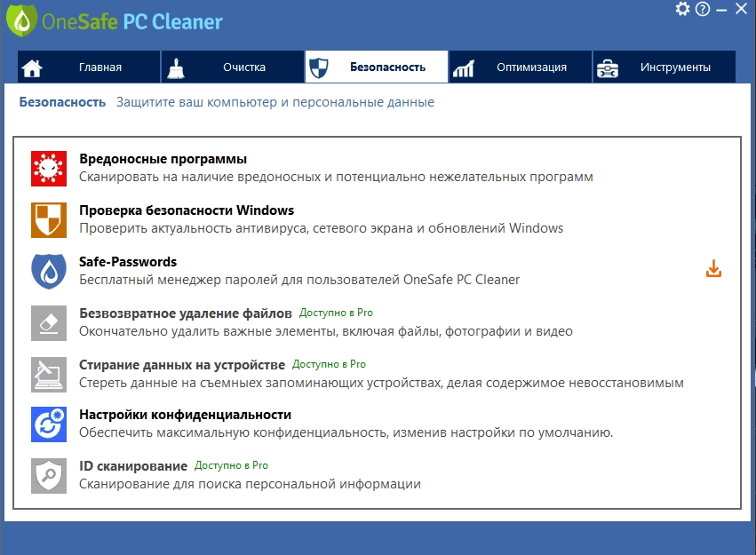Switch to the Главная tab
This screenshot has width=756, height=555.
89,67
